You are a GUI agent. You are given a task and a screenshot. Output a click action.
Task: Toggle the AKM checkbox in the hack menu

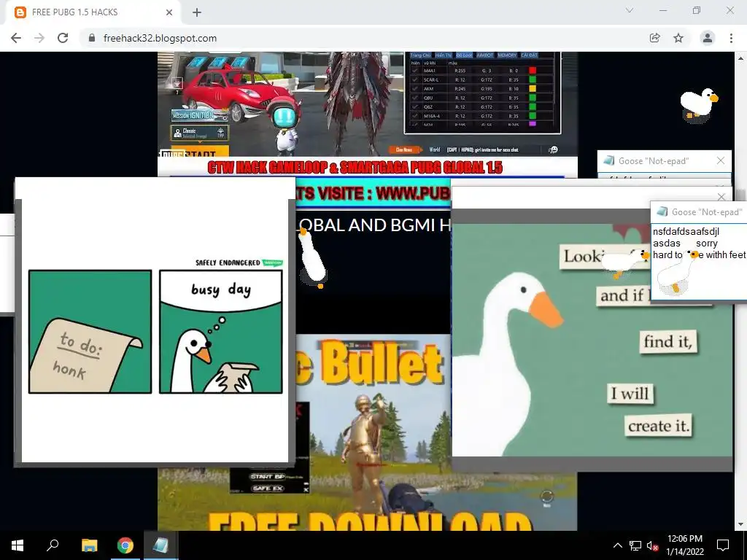point(415,88)
